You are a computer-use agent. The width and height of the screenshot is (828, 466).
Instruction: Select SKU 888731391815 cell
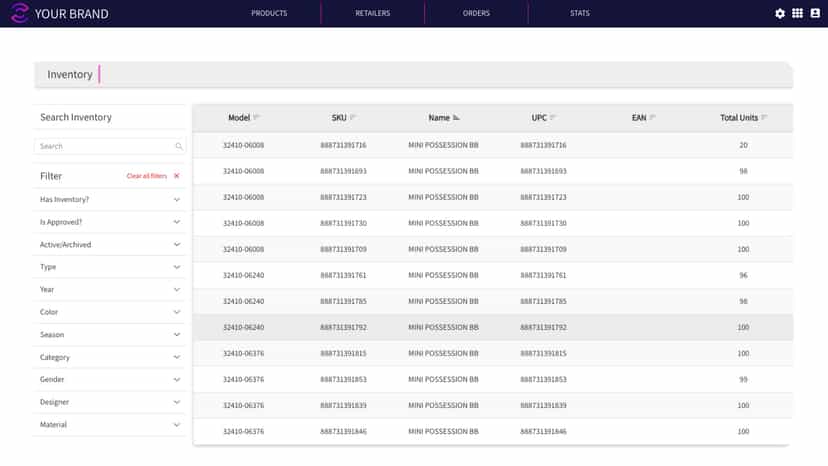pyautogui.click(x=343, y=353)
